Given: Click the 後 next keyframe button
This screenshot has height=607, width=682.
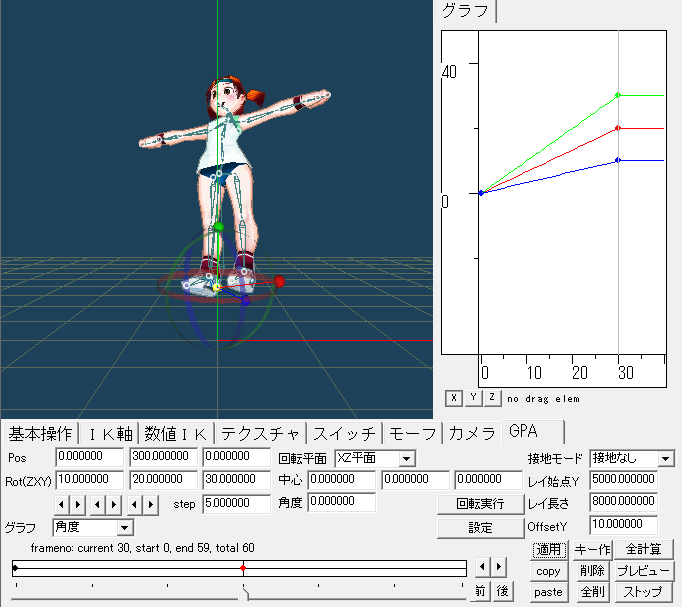Looking at the screenshot, I should pos(503,591).
